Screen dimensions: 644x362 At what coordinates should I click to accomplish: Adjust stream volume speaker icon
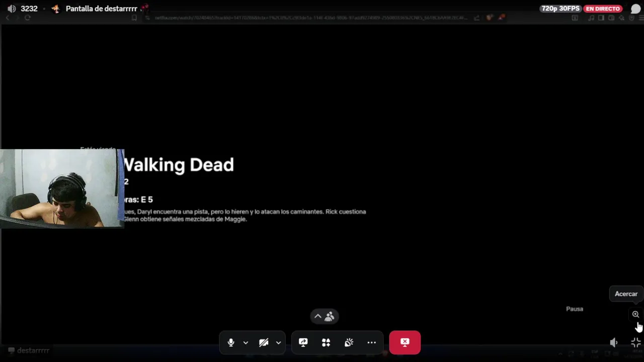click(613, 342)
